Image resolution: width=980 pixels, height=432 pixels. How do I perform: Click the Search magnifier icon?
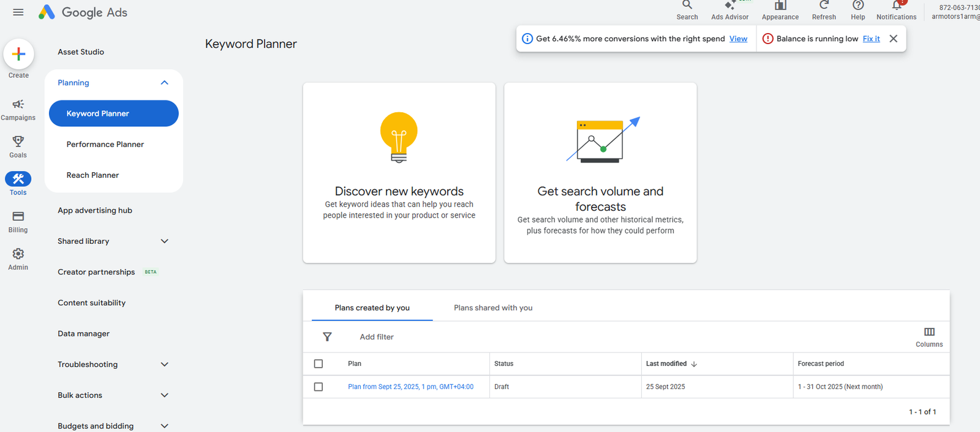[687, 6]
